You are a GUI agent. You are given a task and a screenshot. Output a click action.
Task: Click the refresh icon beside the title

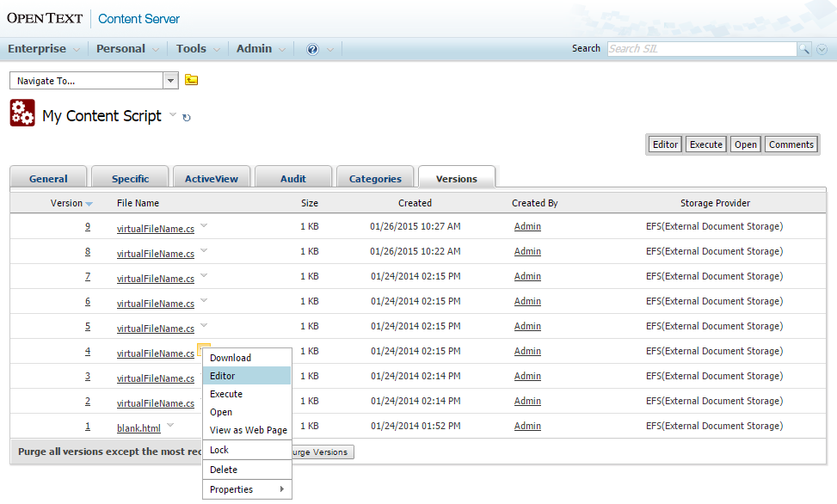187,118
